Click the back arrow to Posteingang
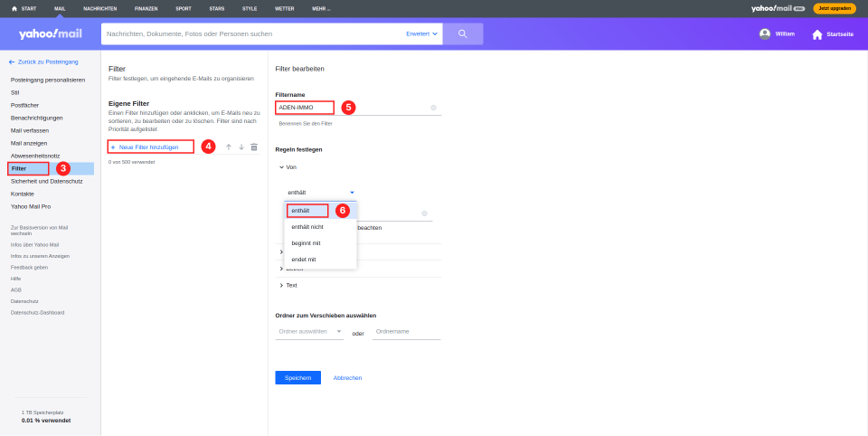 pyautogui.click(x=12, y=62)
